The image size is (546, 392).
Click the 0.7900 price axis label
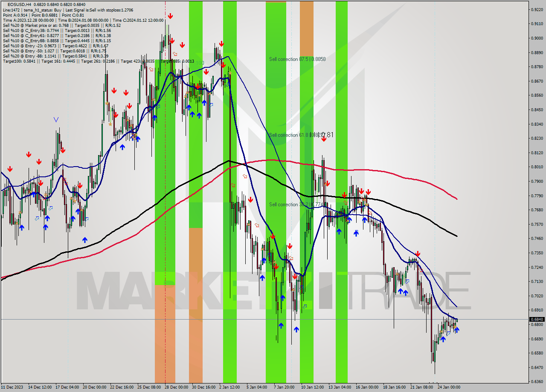537,182
